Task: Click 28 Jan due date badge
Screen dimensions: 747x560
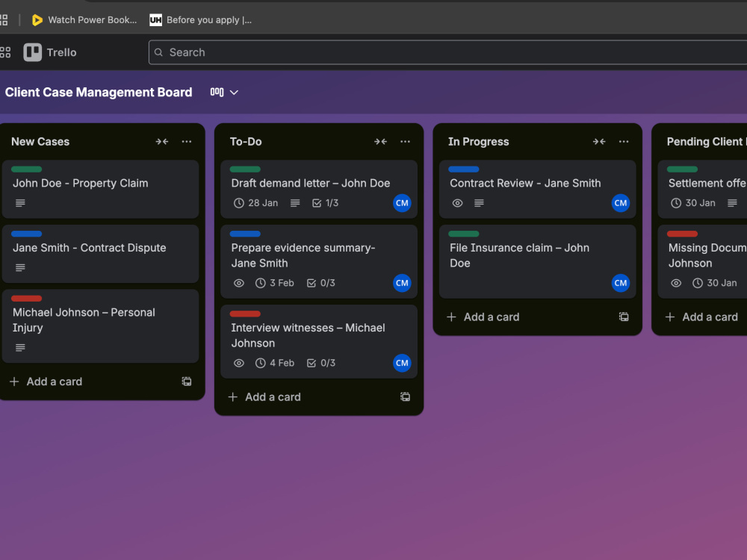Action: pyautogui.click(x=255, y=203)
